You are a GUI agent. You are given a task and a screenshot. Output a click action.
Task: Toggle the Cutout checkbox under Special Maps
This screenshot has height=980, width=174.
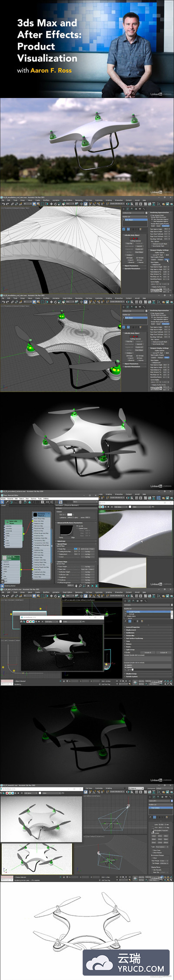pos(58,557)
